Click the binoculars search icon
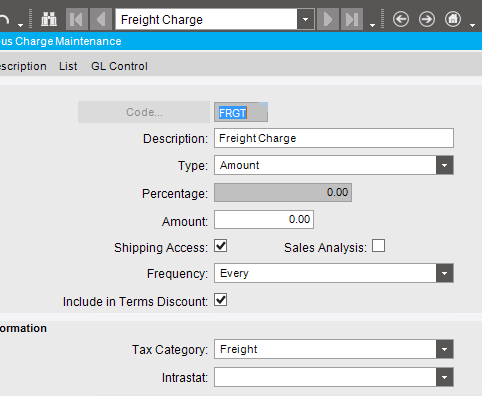Image resolution: width=482 pixels, height=396 pixels. tap(49, 19)
